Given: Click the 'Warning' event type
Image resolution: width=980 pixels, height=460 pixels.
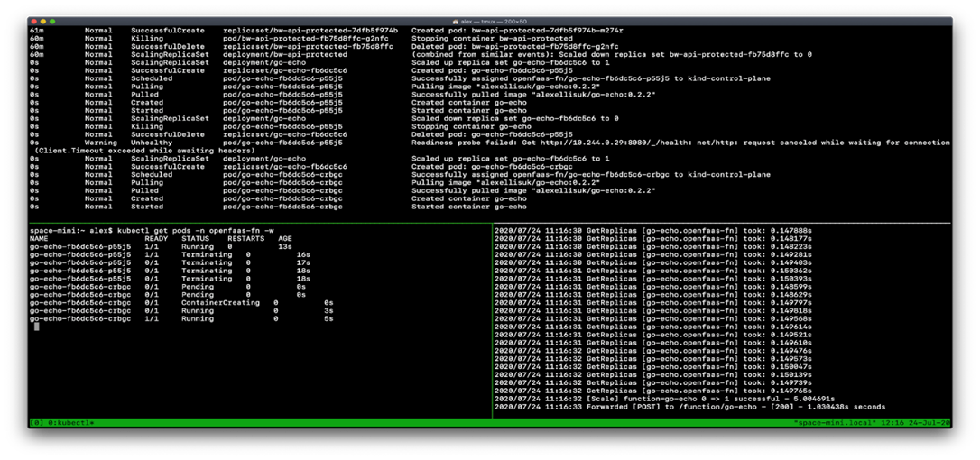Looking at the screenshot, I should pyautogui.click(x=101, y=143).
